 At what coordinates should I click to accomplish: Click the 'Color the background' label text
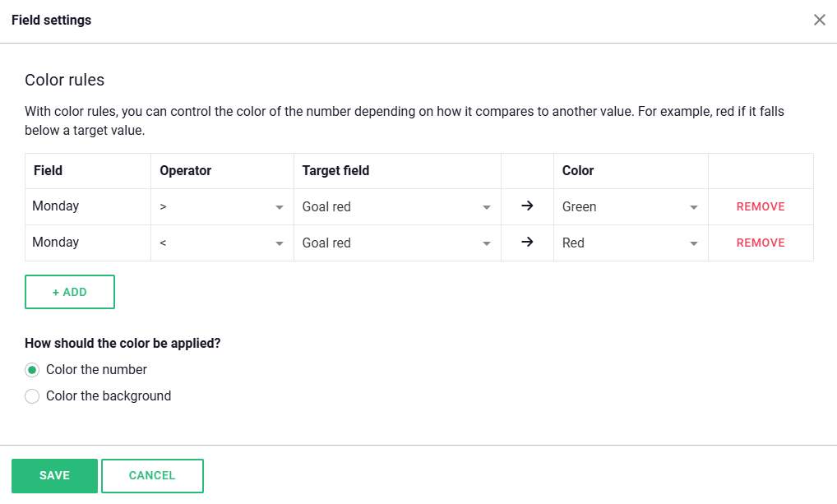pyautogui.click(x=109, y=396)
